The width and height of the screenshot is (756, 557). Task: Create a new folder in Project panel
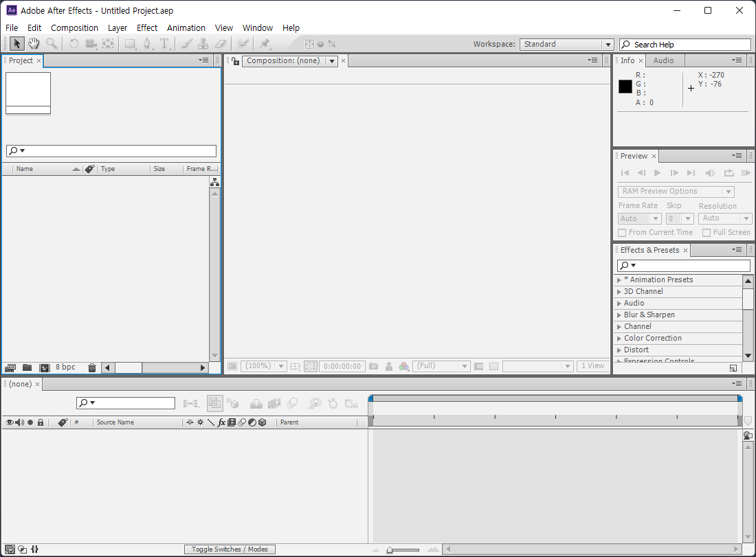click(x=27, y=367)
